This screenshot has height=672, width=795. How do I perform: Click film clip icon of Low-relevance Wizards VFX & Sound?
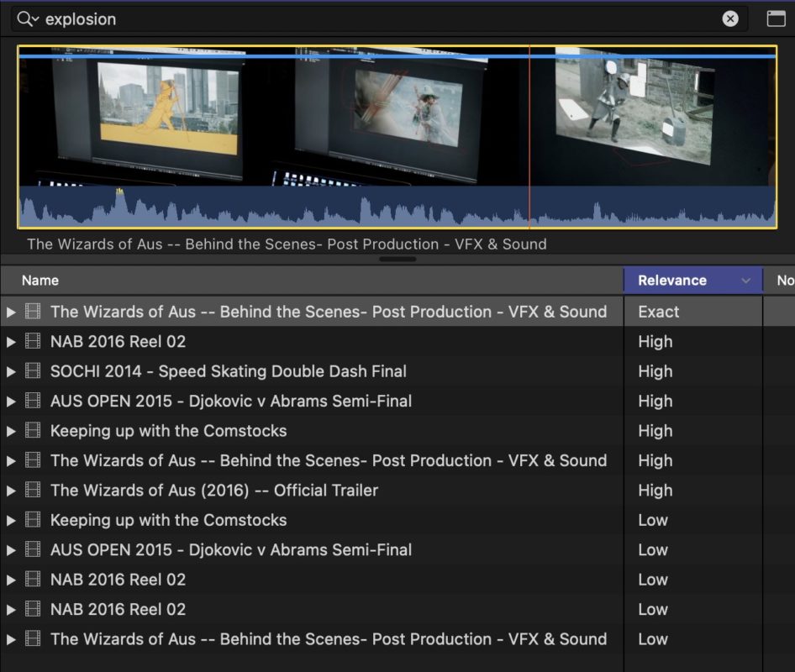(33, 638)
